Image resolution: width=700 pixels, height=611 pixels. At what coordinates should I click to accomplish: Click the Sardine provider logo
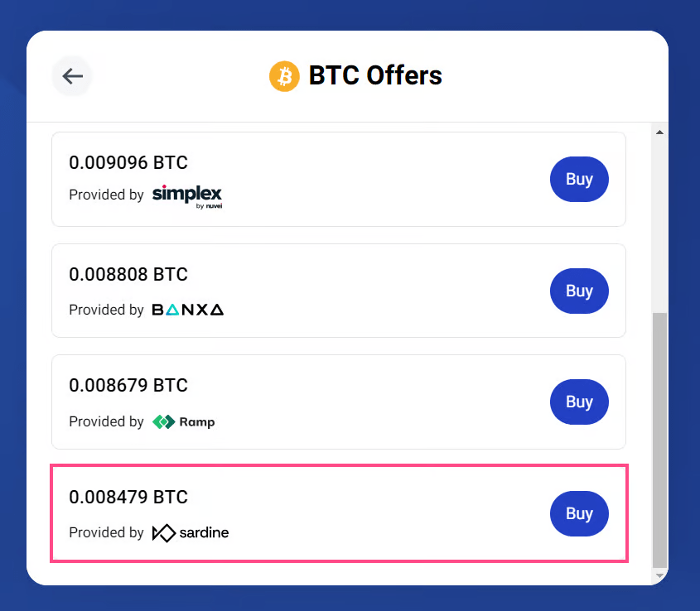[x=191, y=533]
